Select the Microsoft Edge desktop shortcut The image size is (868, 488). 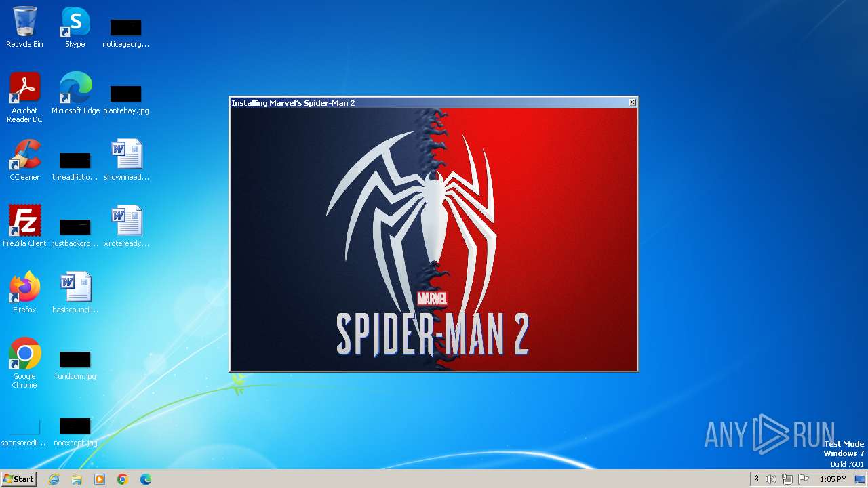pos(75,94)
